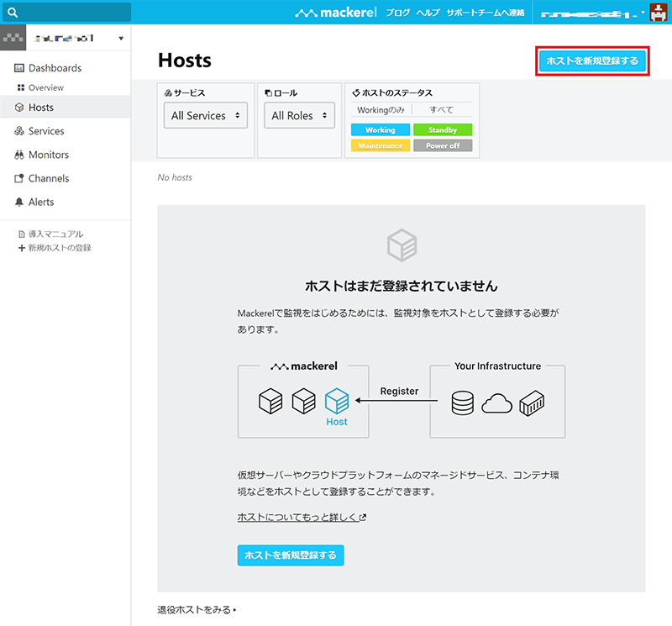
Task: Click the Mackerel logo in header
Action: coord(337,13)
